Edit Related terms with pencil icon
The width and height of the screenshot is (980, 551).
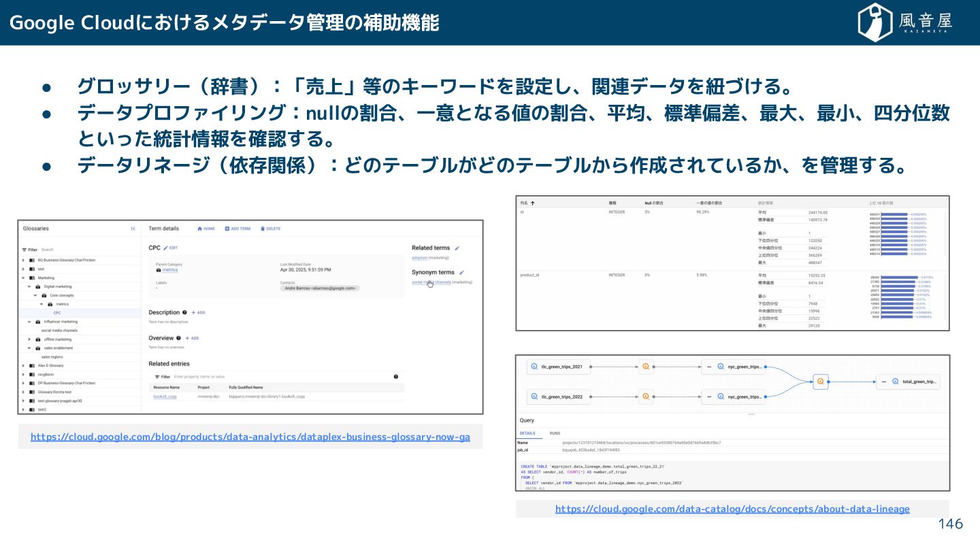coord(457,248)
